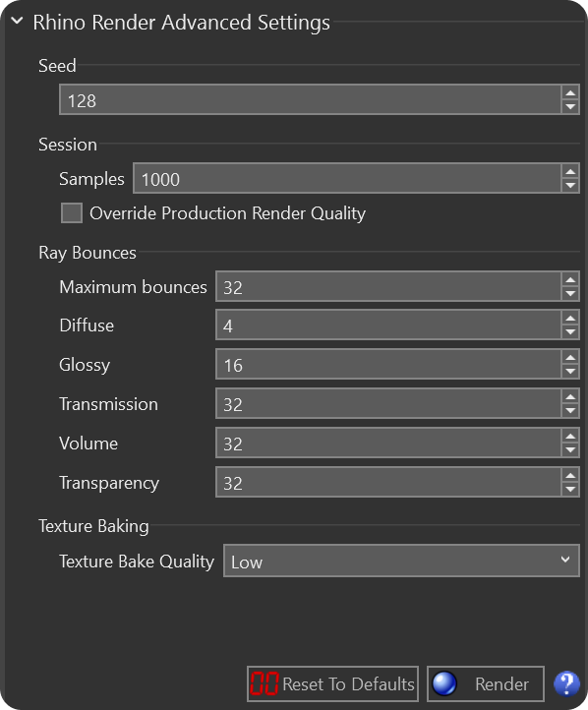
Task: Click the Maximum bounces input field
Action: [388, 286]
